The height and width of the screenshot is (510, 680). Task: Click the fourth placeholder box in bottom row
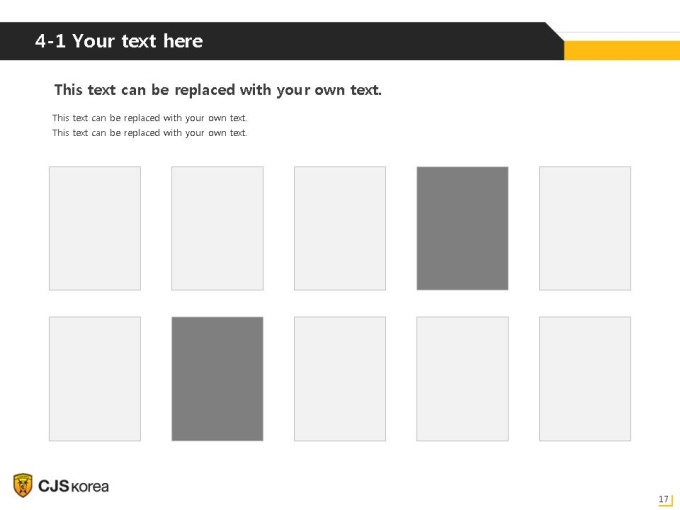pyautogui.click(x=462, y=379)
